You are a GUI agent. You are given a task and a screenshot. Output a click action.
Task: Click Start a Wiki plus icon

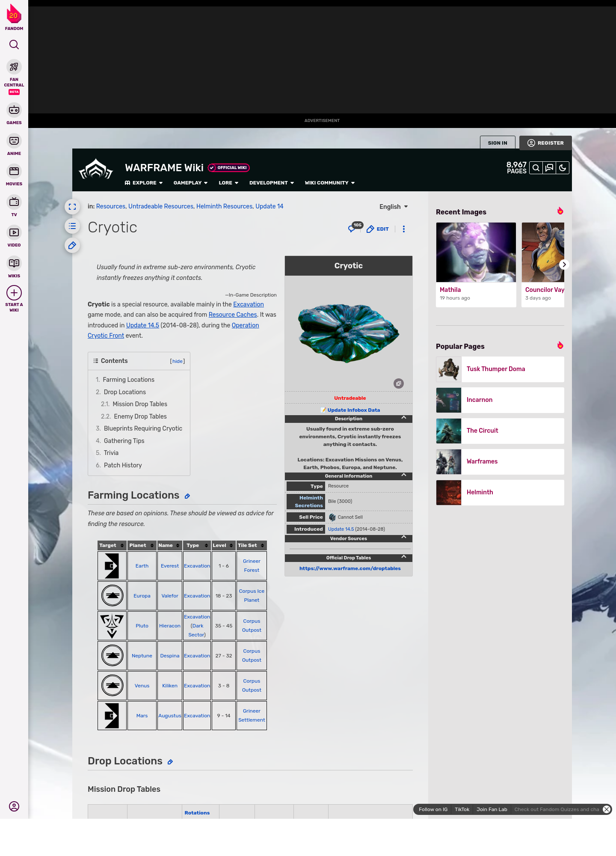pyautogui.click(x=14, y=293)
